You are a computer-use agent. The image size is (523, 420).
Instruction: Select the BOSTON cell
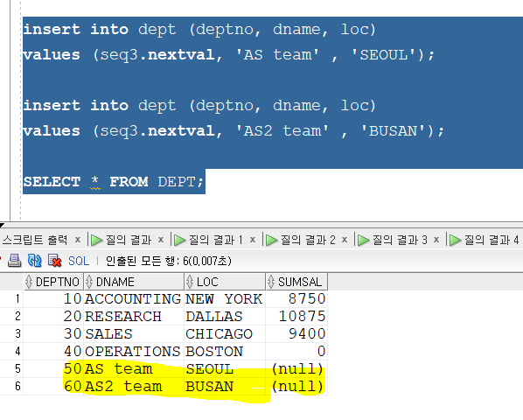pyautogui.click(x=225, y=351)
